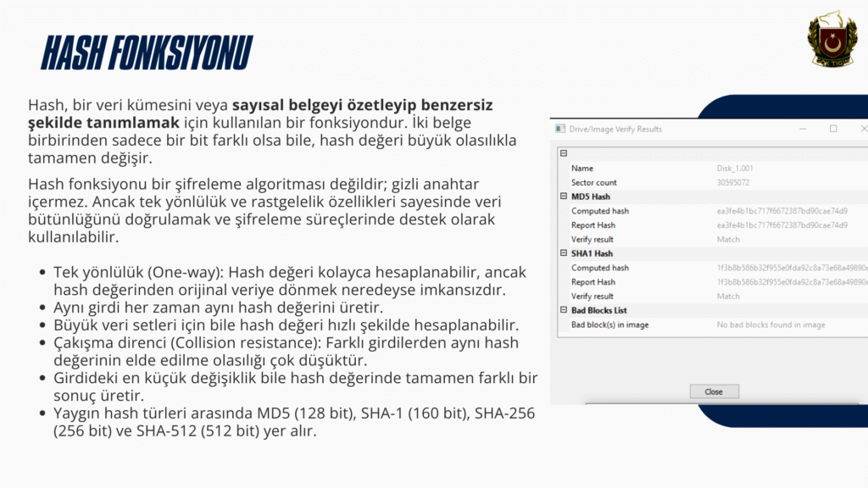
Task: Click the MD5 Report Hash row label
Action: point(593,225)
